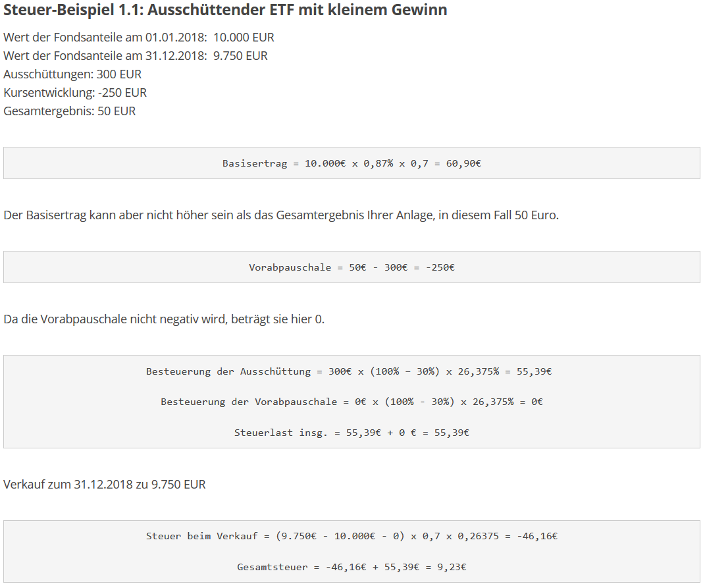Click the Fondsanteile value line for 31.12.2018
705x588 pixels.
point(135,55)
